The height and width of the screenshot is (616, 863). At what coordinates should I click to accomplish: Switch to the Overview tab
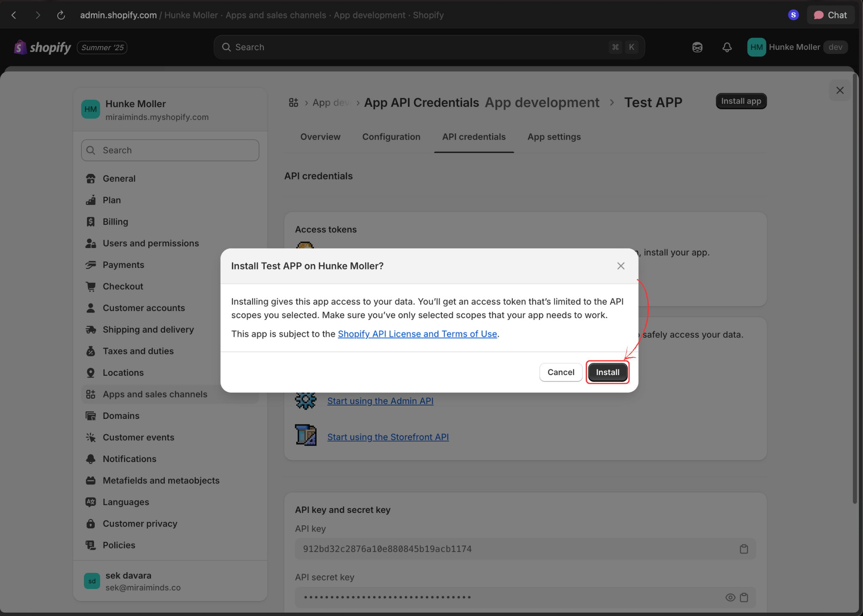[x=320, y=137]
